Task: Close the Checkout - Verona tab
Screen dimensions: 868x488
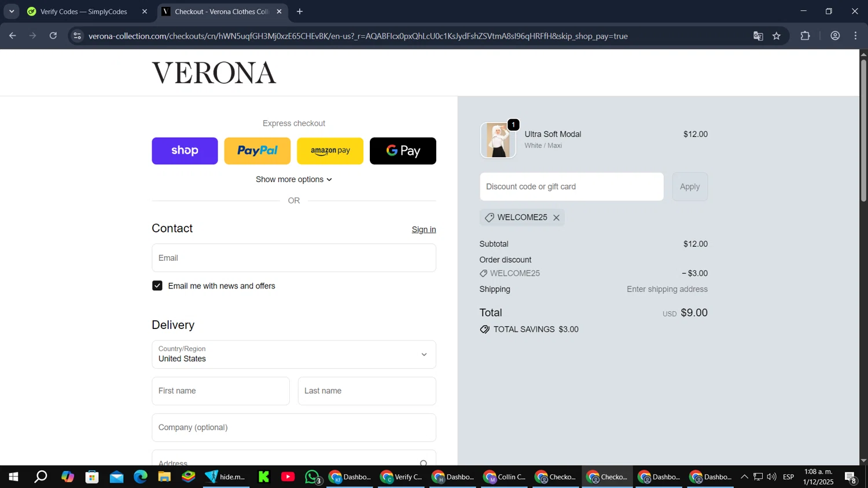Action: 279,12
